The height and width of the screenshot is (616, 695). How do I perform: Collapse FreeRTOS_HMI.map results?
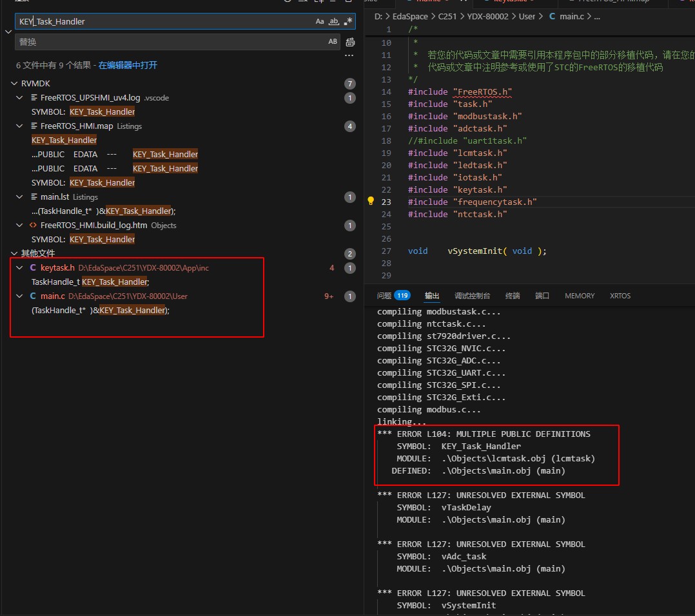click(x=19, y=126)
